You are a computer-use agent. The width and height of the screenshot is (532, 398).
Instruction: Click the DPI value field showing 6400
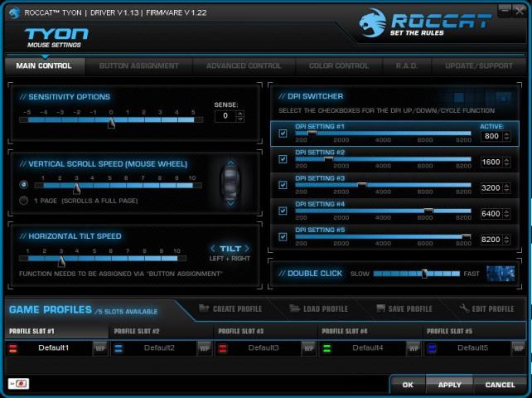coord(491,214)
